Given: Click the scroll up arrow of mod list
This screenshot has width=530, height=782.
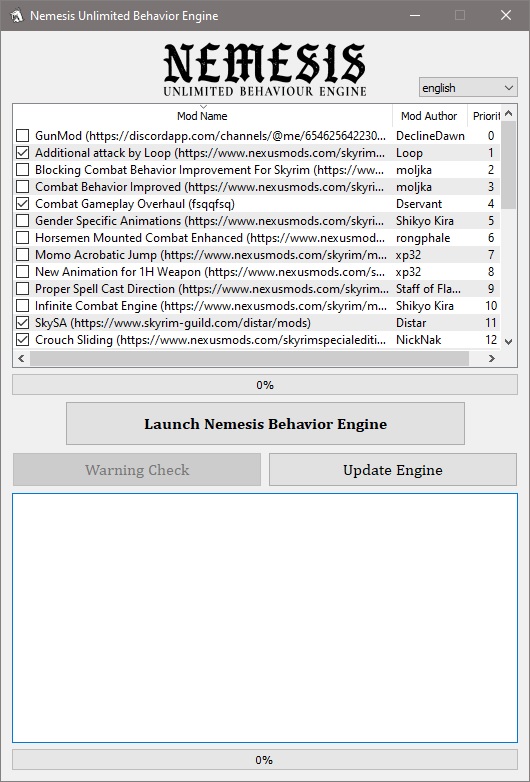Looking at the screenshot, I should pos(508,113).
